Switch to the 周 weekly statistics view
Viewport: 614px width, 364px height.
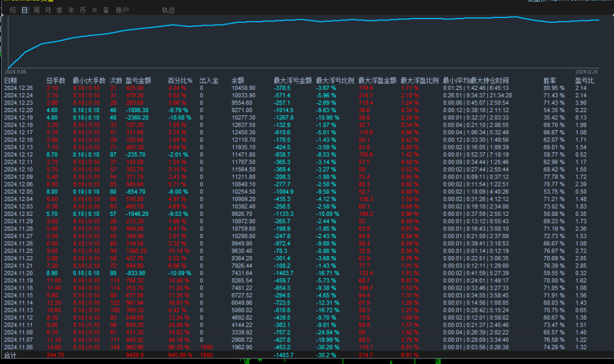click(x=36, y=10)
